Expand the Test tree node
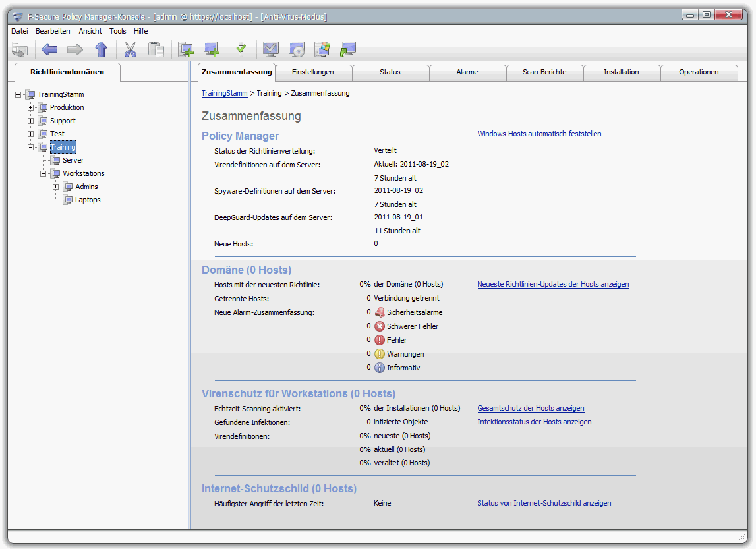The image size is (756, 549). click(31, 134)
